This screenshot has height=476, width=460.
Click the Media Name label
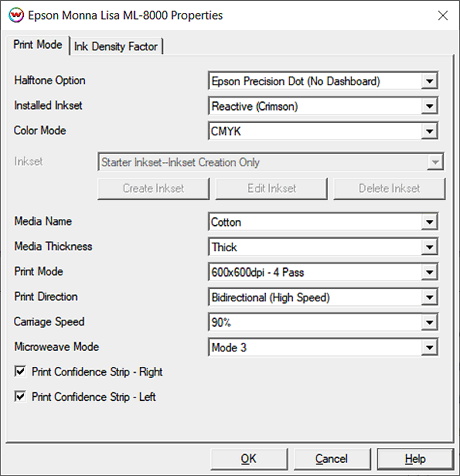click(43, 221)
